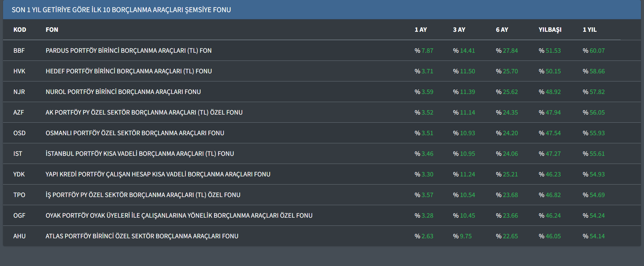The height and width of the screenshot is (266, 644).
Task: Click the YILBAŞI column header
Action: click(550, 30)
